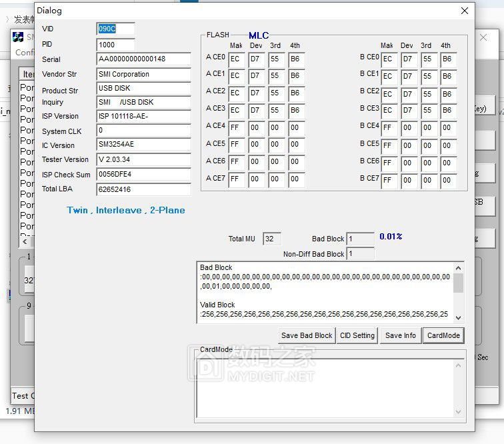Click the A CE0 Mak field EC

(x=237, y=59)
